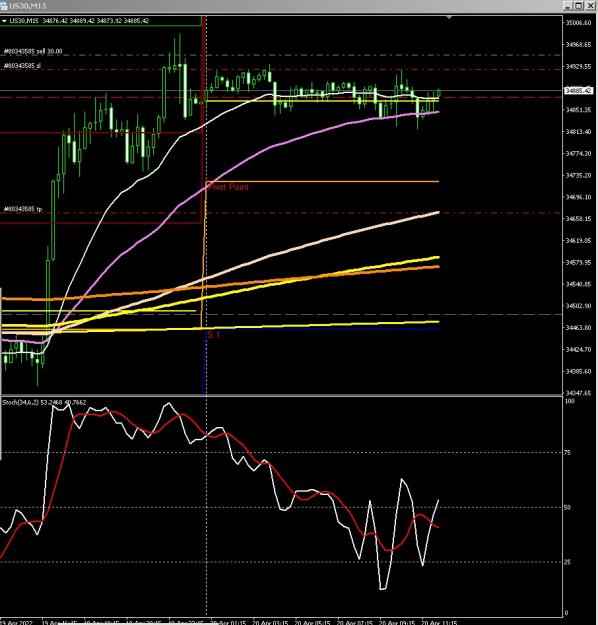Select the #80343585 sell 30.00 order line label
598x625 pixels.
[x=33, y=51]
